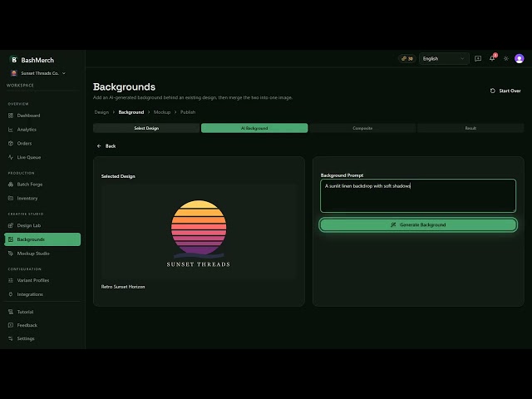Image resolution: width=532 pixels, height=399 pixels.
Task: Click into the Background Prompt text field
Action: pos(418,196)
